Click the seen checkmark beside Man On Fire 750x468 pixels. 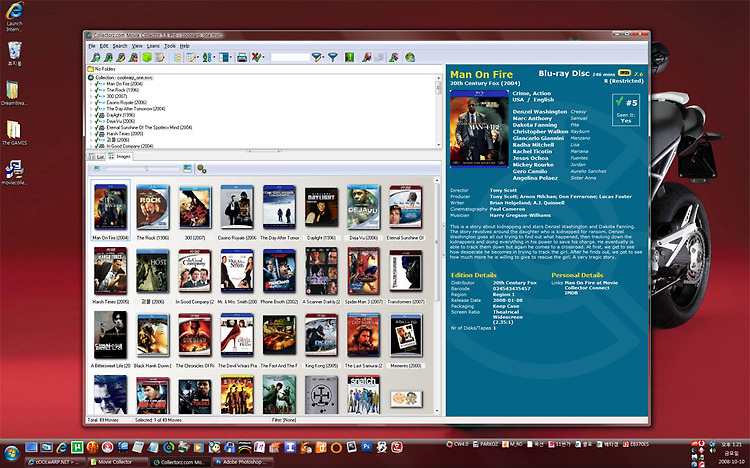[x=97, y=84]
